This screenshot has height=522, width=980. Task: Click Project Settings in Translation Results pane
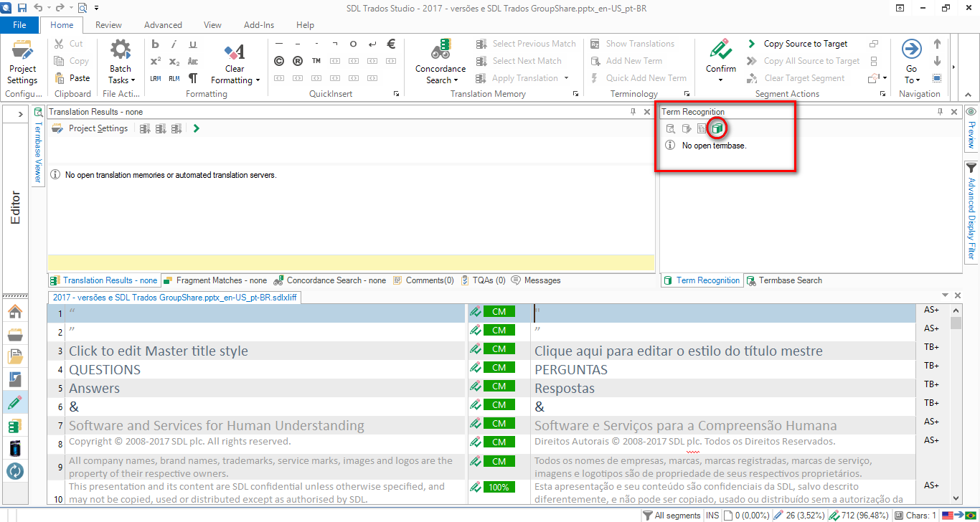tap(90, 128)
